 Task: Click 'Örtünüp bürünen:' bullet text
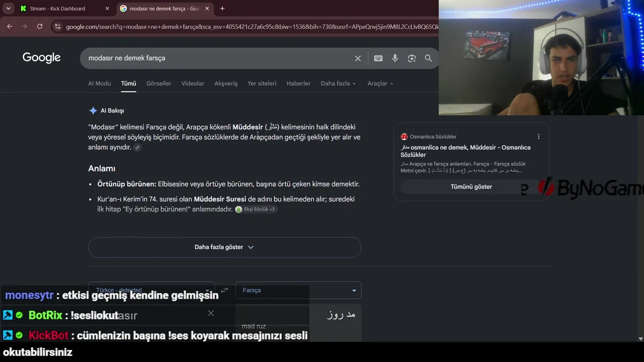pyautogui.click(x=127, y=184)
